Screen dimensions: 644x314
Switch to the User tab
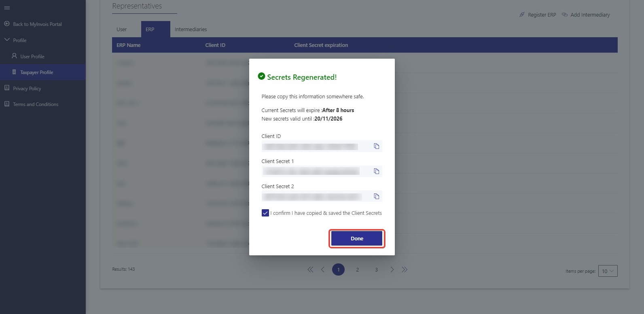121,30
